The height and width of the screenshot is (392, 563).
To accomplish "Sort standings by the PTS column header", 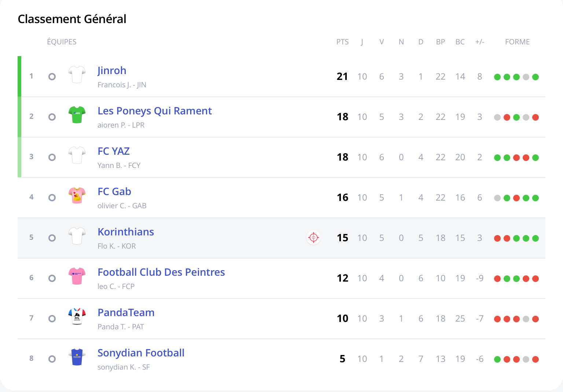I will [x=342, y=42].
